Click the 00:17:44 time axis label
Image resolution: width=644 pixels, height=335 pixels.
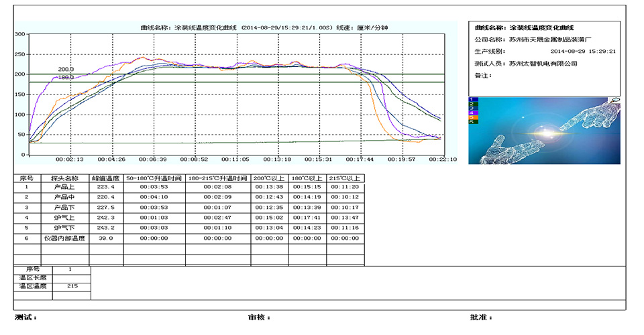(360, 159)
